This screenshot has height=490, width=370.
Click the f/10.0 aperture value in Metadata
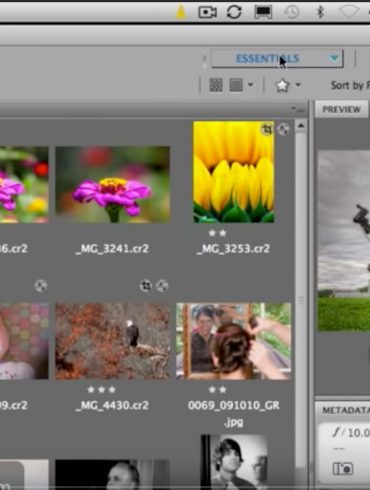[x=351, y=433]
